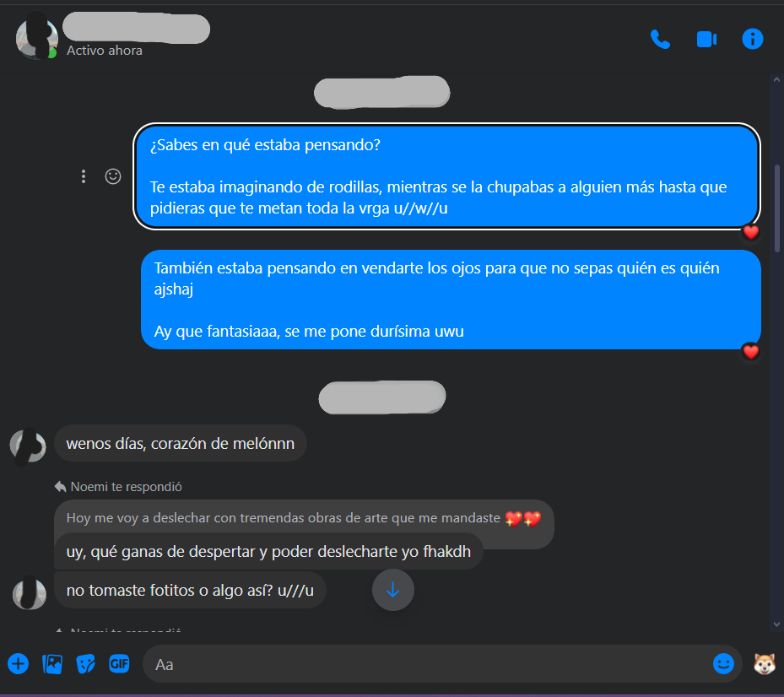The image size is (784, 697).
Task: Select "wenos días, corazón de melónnn" message
Action: 181,444
